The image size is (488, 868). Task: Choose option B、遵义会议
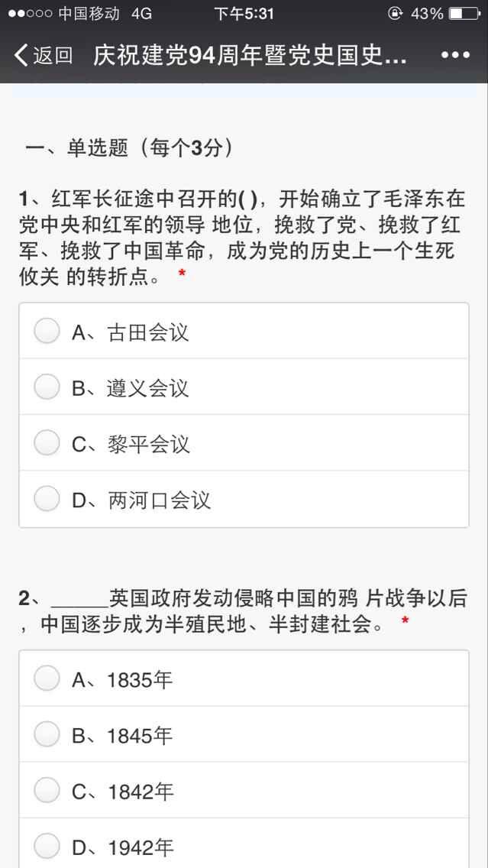pyautogui.click(x=47, y=387)
